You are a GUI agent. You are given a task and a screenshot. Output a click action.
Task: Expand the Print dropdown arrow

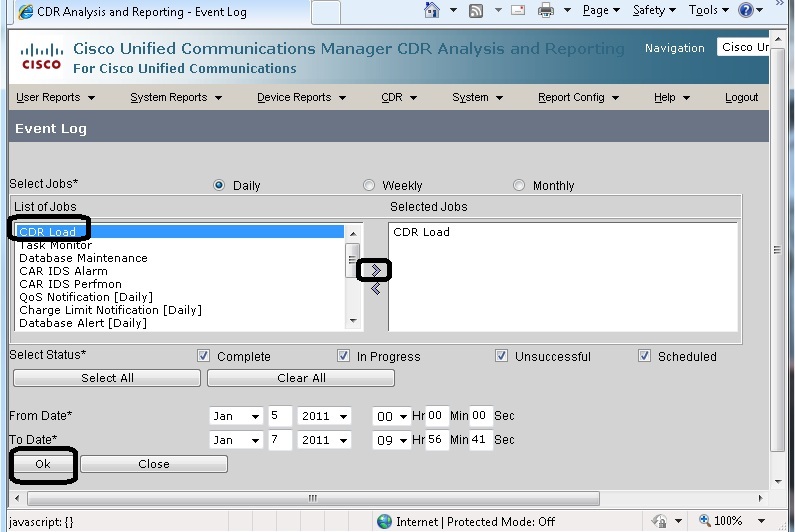point(567,10)
